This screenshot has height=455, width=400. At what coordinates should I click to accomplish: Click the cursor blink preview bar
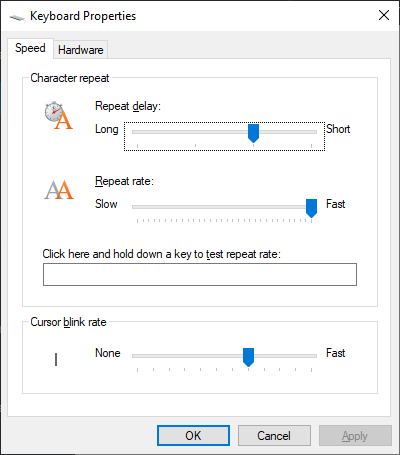click(56, 359)
